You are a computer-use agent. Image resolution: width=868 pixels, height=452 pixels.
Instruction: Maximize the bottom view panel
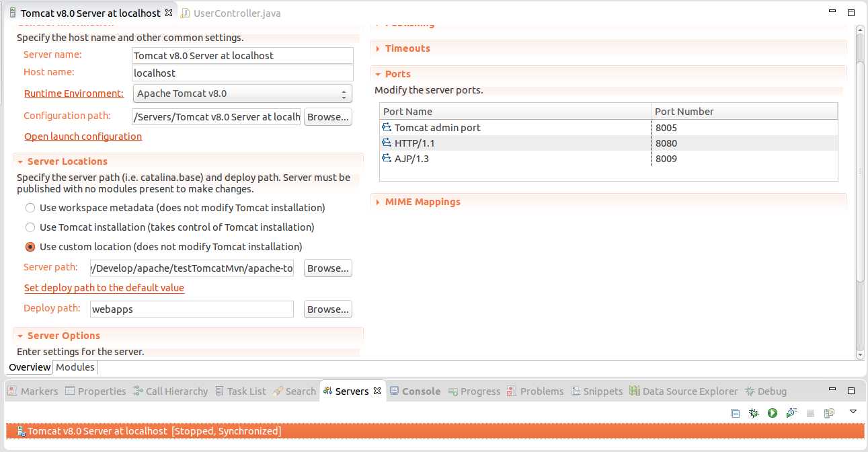(x=851, y=391)
